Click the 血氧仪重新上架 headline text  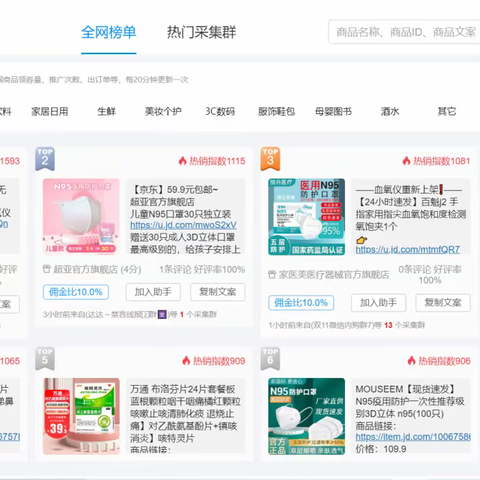click(409, 190)
